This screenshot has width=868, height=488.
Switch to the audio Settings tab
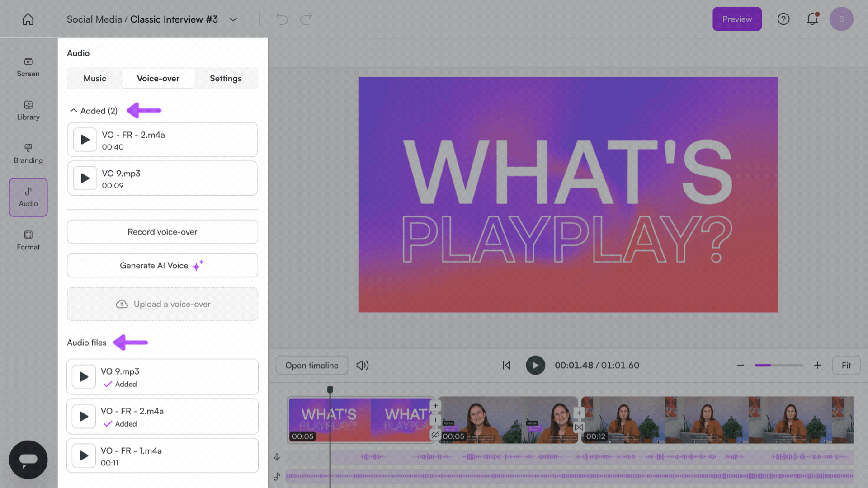pyautogui.click(x=226, y=78)
